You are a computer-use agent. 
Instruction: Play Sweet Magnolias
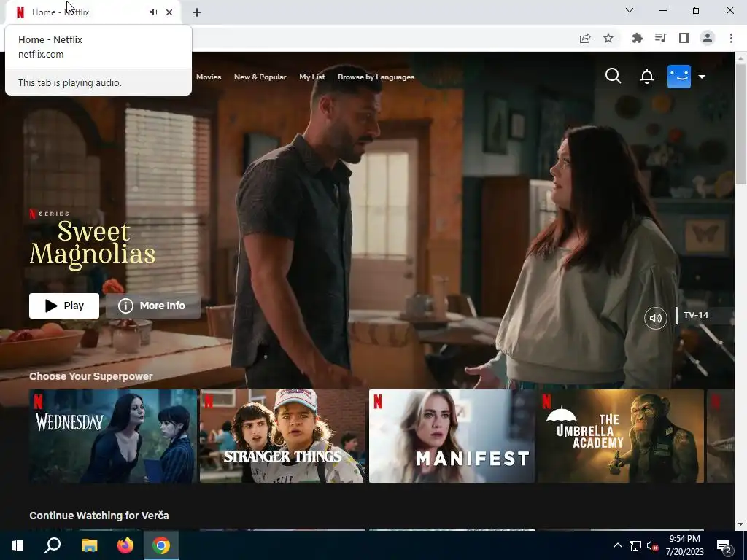coord(64,306)
